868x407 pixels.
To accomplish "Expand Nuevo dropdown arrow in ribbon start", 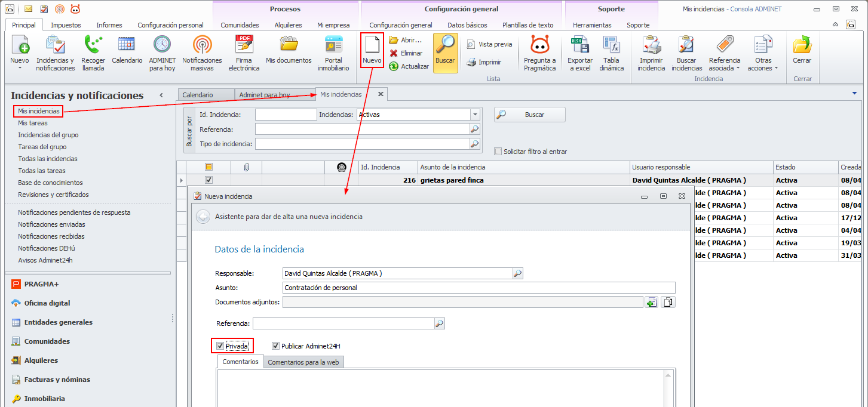I will (20, 67).
